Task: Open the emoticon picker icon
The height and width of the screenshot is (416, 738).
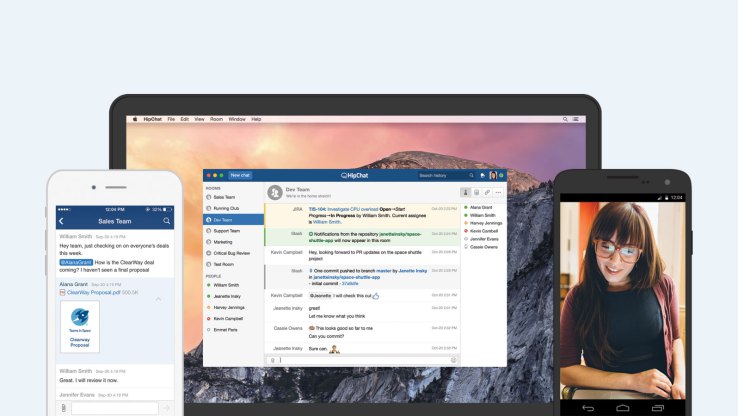Action: (x=454, y=360)
